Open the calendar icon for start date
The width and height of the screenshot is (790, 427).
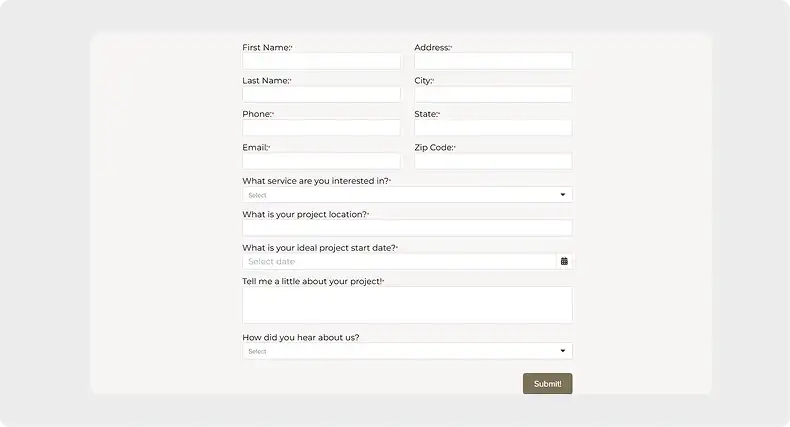click(x=564, y=261)
